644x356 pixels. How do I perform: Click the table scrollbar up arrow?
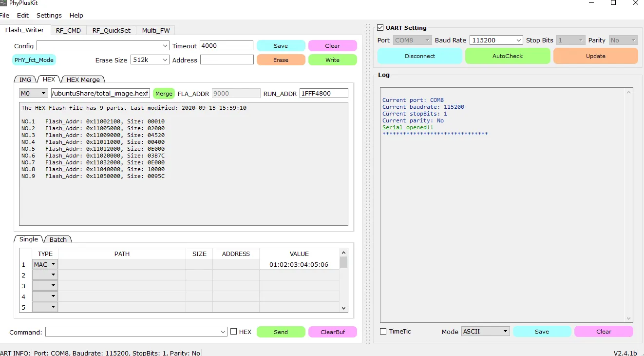(343, 253)
